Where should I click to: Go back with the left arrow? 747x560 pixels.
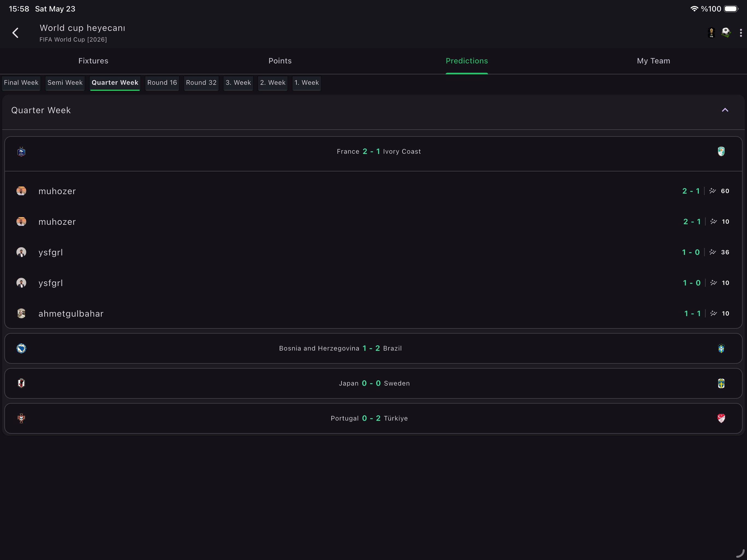coord(16,33)
